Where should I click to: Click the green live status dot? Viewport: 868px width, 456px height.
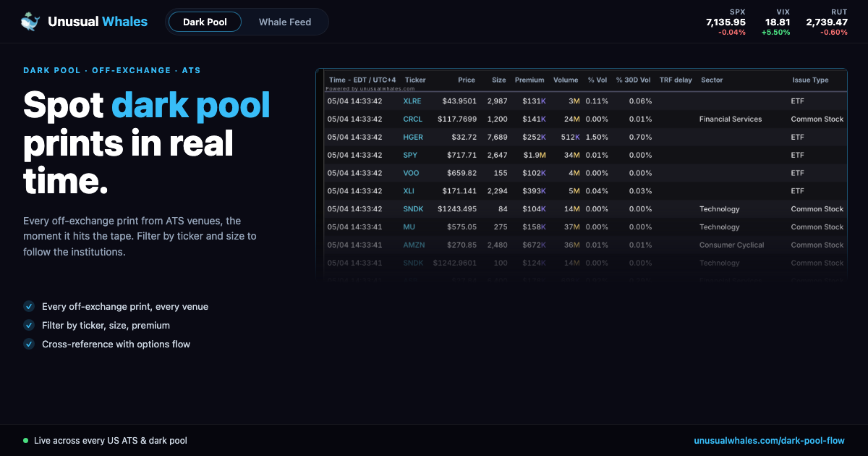(x=26, y=440)
